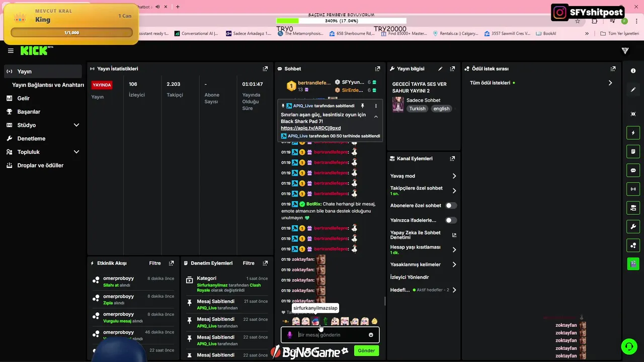
Task: Click the lightning bolt icon in right sidebar
Action: (633, 133)
